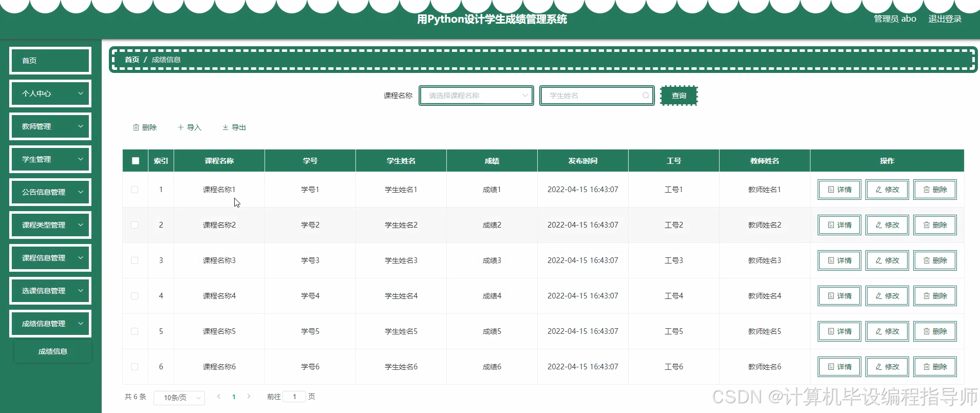980x413 pixels.
Task: Click cell 学生姓名3 in the table
Action: [401, 260]
